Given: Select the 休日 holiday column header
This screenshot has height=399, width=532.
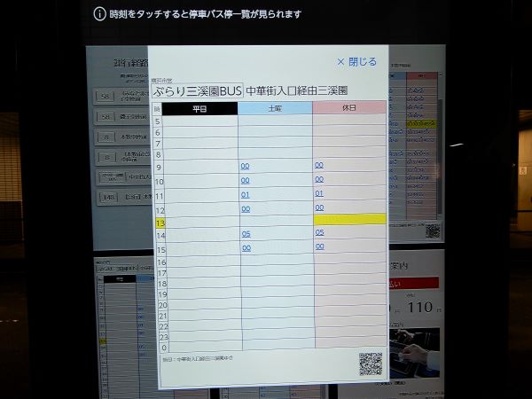Looking at the screenshot, I should pos(349,108).
